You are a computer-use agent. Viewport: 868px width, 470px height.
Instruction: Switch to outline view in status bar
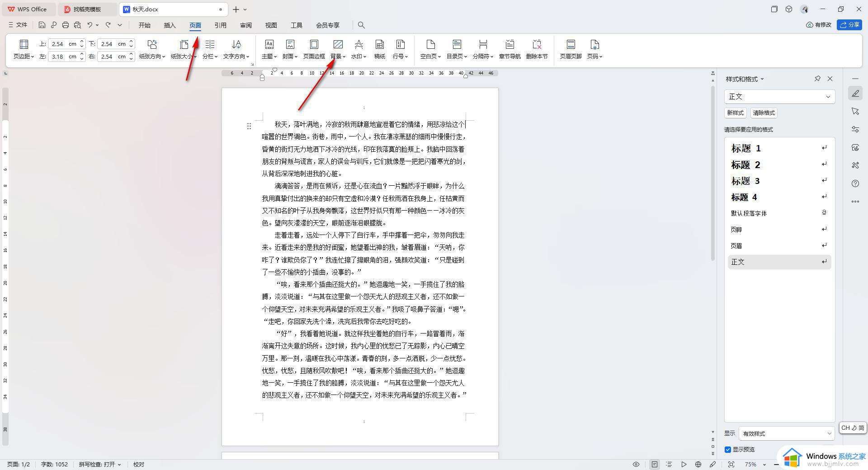click(x=669, y=464)
